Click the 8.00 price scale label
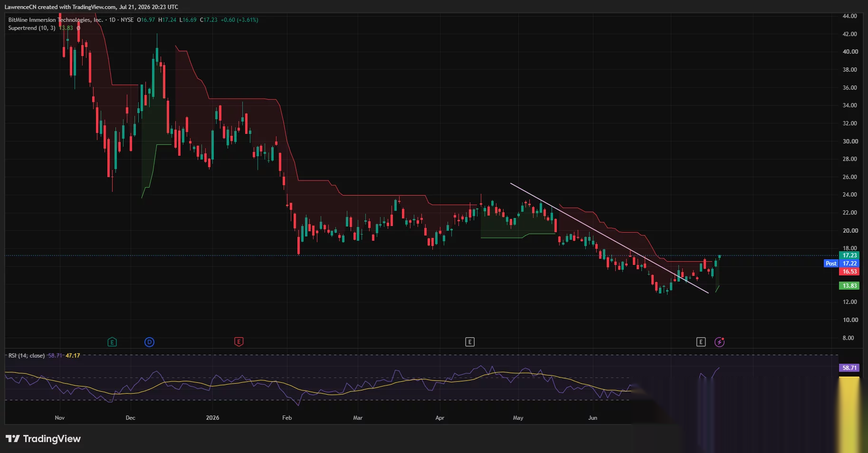Viewport: 868px width, 453px height. 848,338
